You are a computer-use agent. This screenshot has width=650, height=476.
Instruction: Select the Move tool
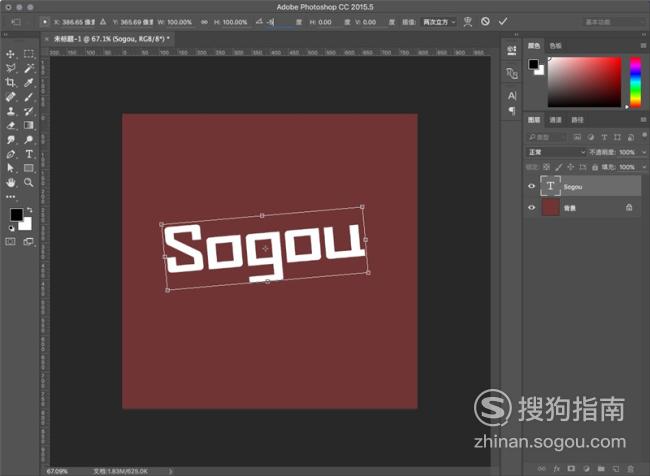point(10,54)
